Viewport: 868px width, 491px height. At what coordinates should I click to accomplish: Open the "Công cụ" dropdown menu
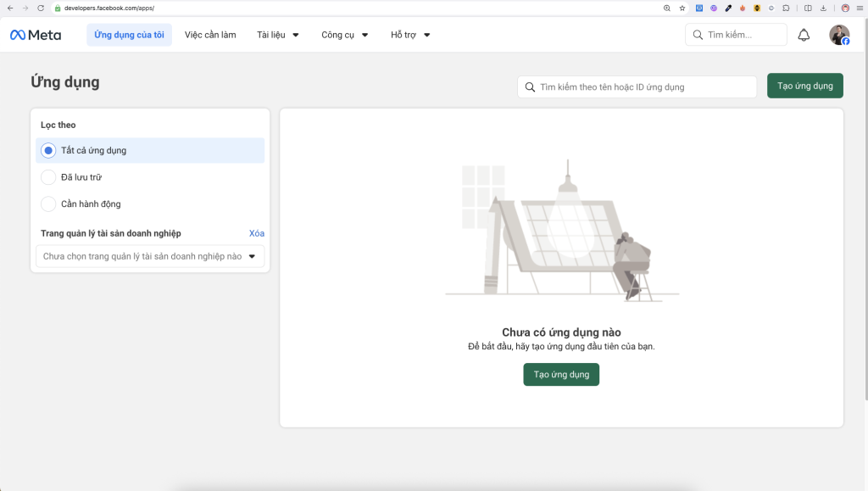pos(344,35)
